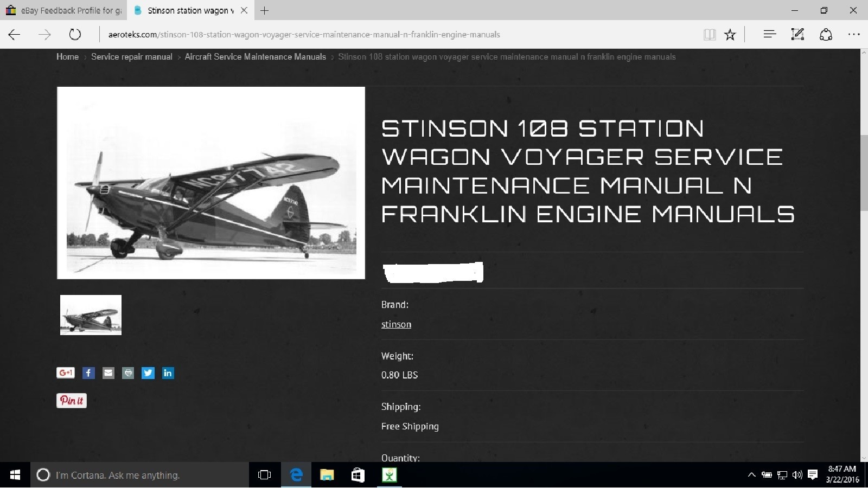Viewport: 868px width, 488px height.
Task: Click the battery tray icon
Action: (767, 475)
